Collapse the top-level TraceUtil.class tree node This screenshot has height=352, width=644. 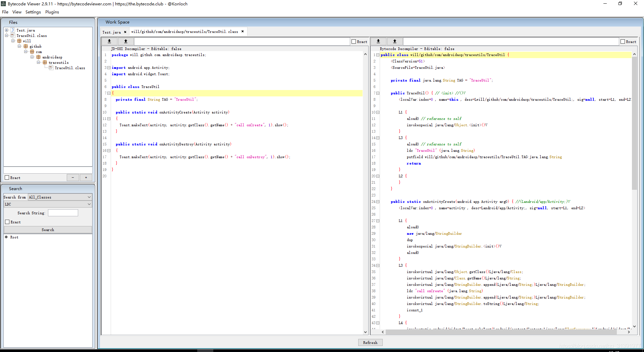click(6, 36)
